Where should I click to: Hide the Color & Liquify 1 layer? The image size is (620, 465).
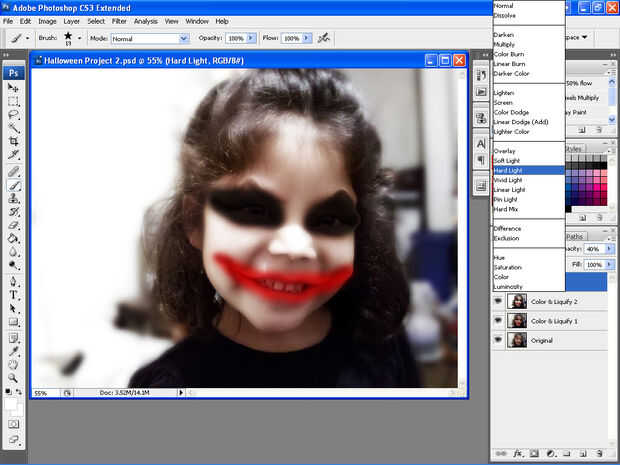(498, 321)
